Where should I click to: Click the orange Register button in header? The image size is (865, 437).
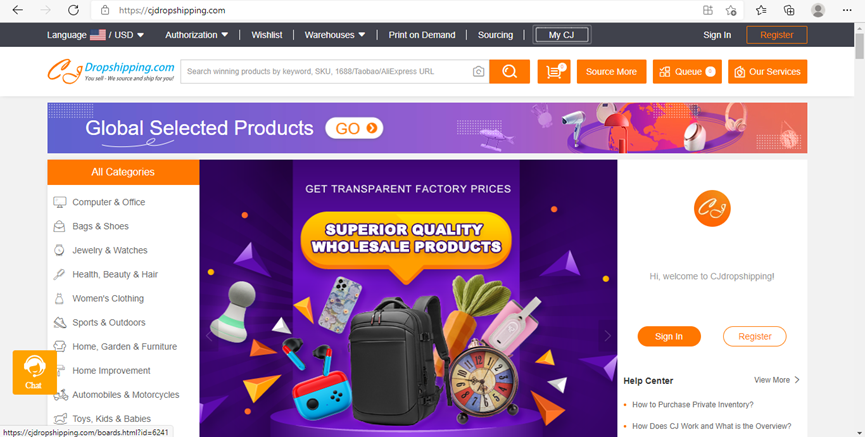(x=776, y=35)
